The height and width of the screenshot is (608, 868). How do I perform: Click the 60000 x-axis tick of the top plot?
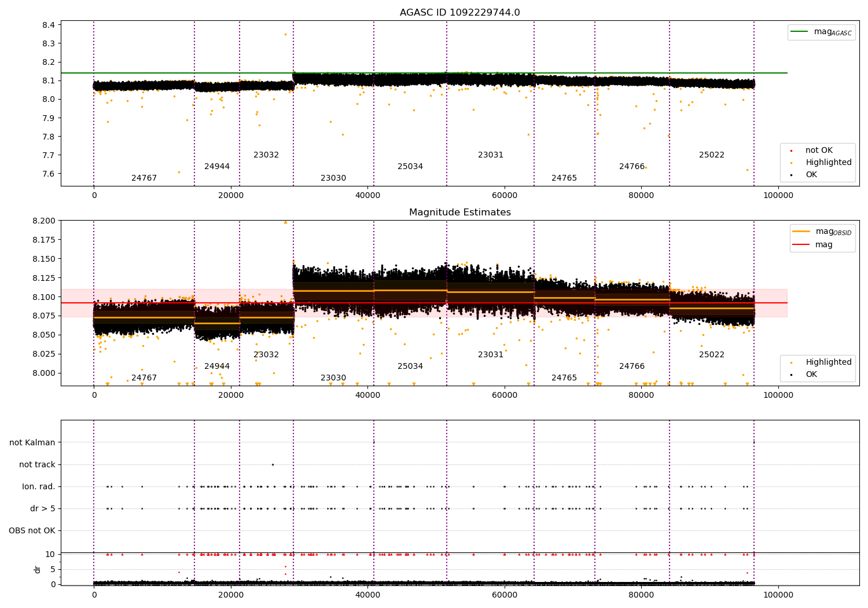505,195
